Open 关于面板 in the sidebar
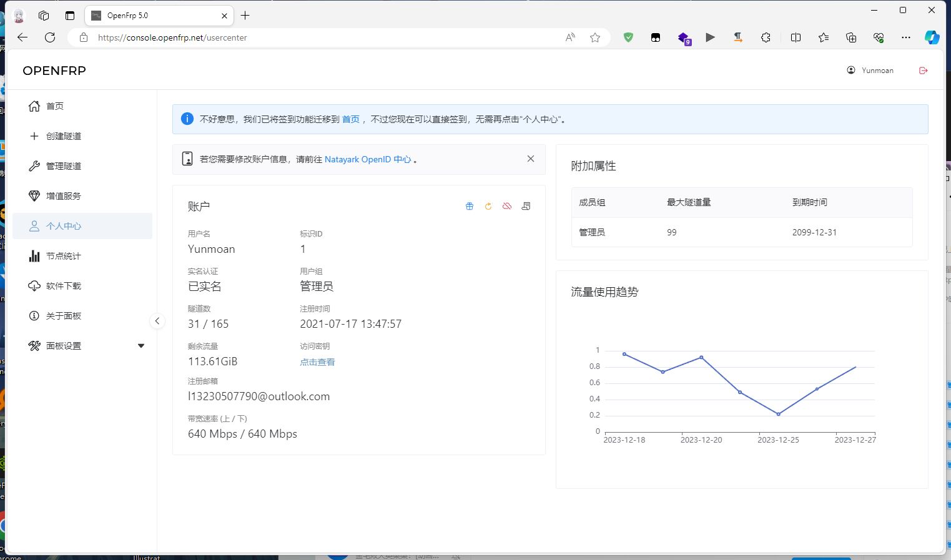This screenshot has height=560, width=951. click(x=82, y=316)
